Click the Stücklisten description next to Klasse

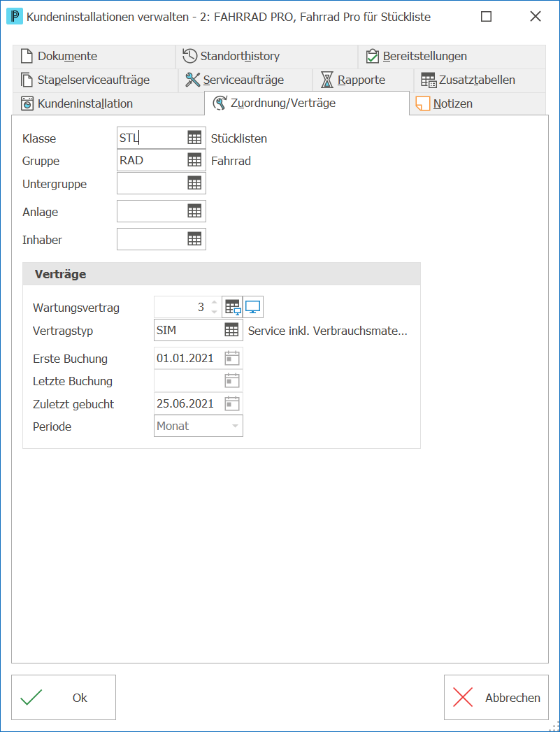point(239,138)
